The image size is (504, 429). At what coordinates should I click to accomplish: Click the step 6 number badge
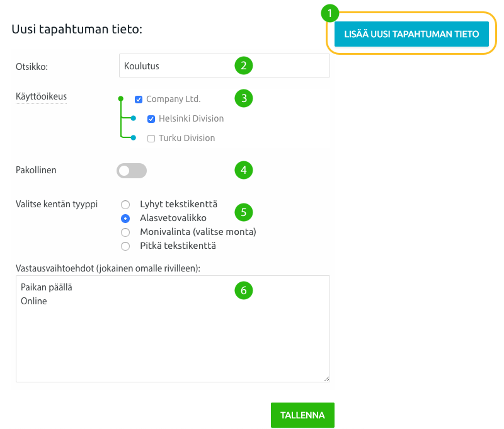[x=243, y=290]
